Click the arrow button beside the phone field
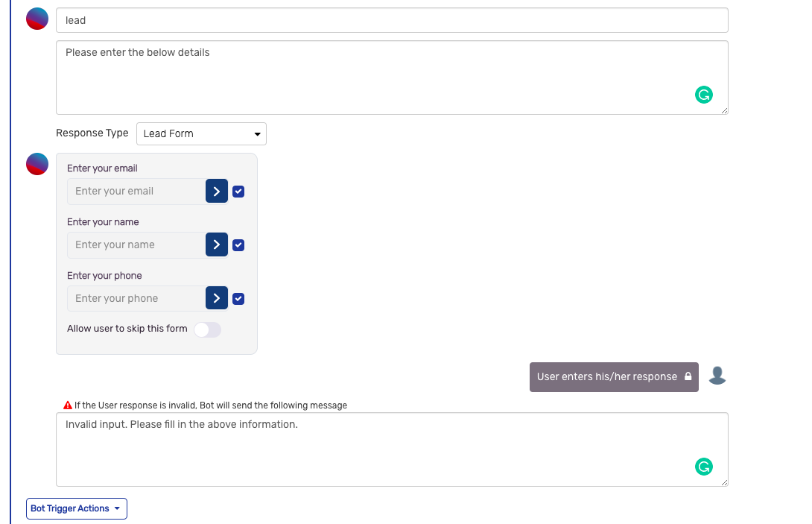 click(217, 299)
